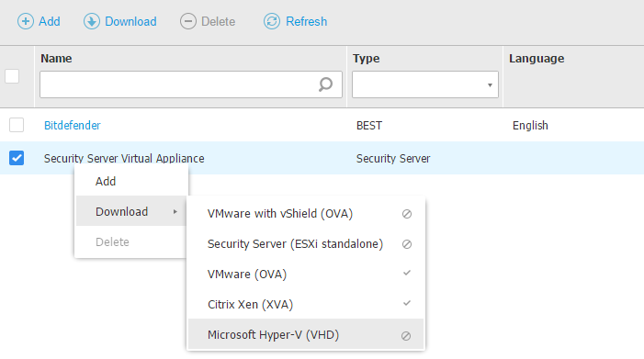Click the Refresh text in the toolbar
Screen dimensions: 644x359
pos(307,21)
